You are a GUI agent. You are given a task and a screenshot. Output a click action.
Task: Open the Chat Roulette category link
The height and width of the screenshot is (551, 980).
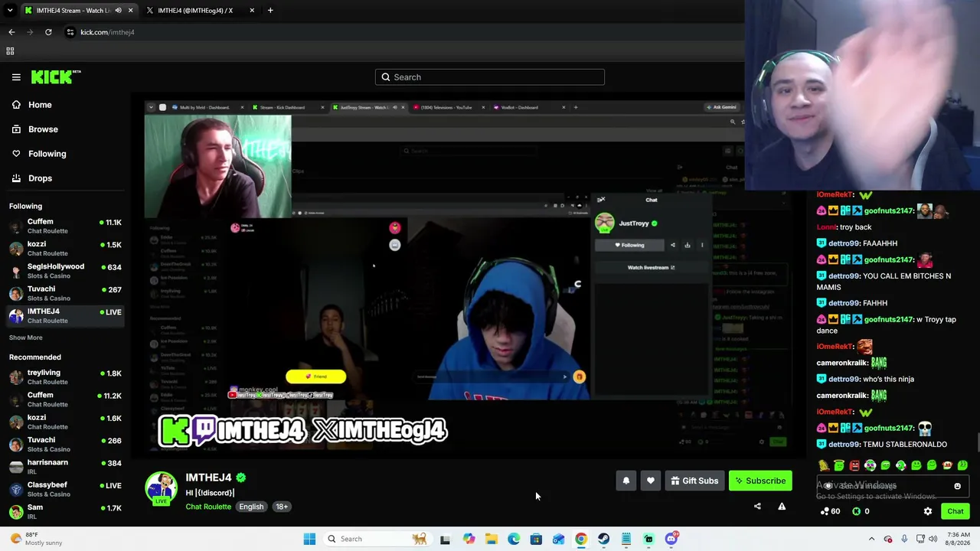[x=208, y=507]
